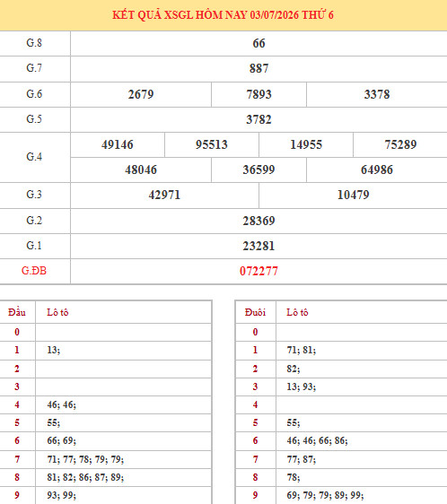The image size is (447, 504).
Task: Select G.5 prize number 3782
Action: click(x=259, y=119)
